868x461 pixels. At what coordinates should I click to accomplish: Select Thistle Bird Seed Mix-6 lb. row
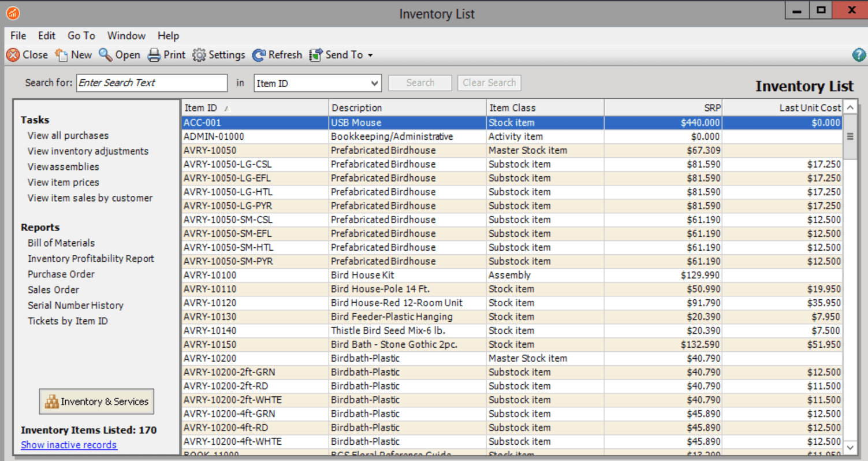[x=512, y=330]
